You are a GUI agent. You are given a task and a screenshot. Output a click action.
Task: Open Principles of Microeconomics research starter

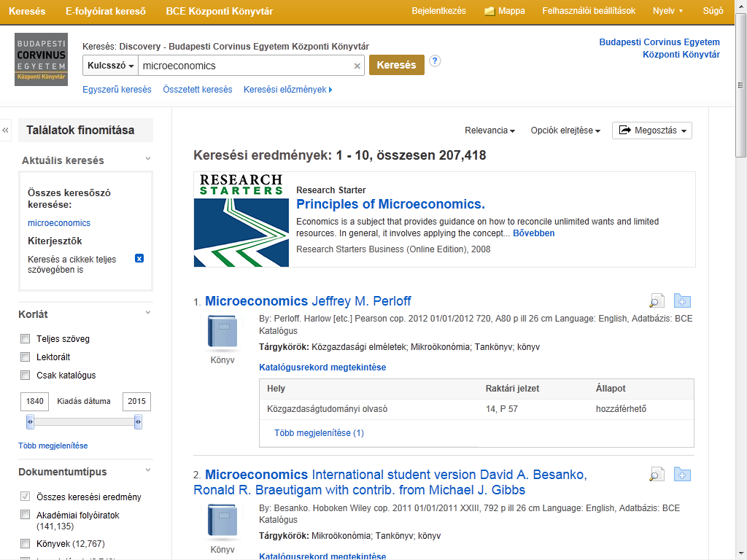pyautogui.click(x=391, y=204)
